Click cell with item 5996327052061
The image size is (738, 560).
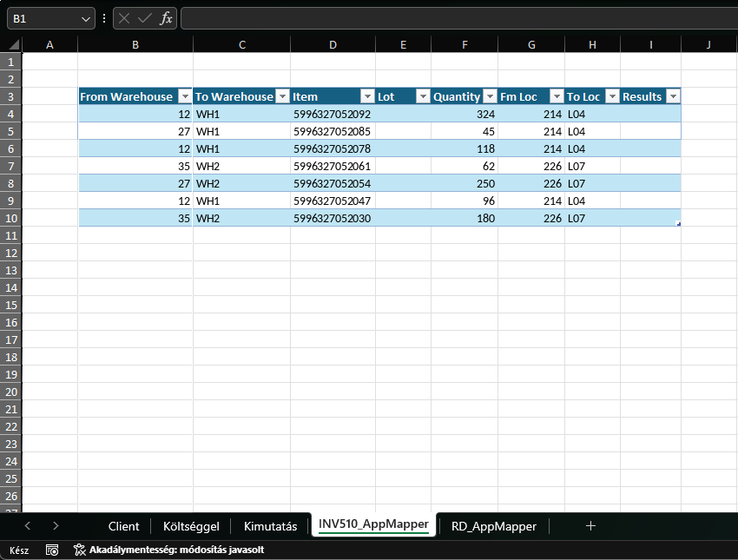click(333, 166)
